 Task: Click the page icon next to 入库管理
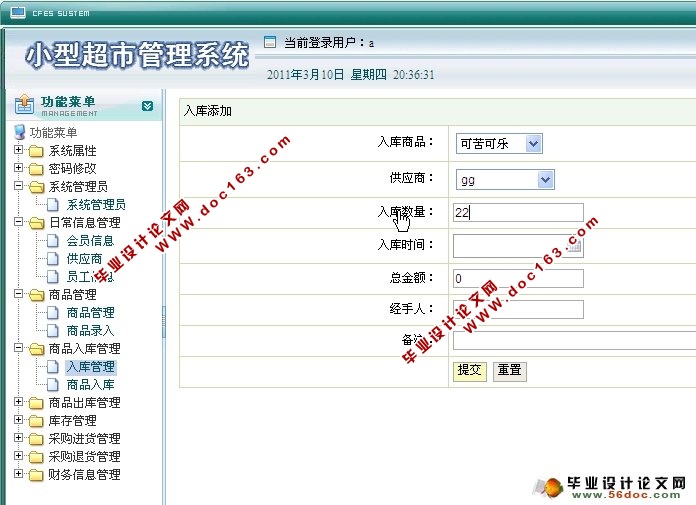53,367
